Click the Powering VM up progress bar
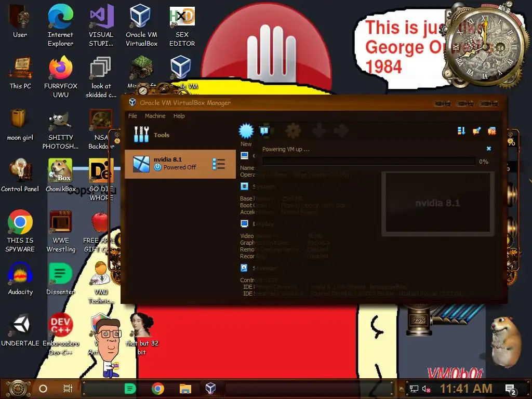Image resolution: width=532 pixels, height=399 pixels. pos(369,162)
